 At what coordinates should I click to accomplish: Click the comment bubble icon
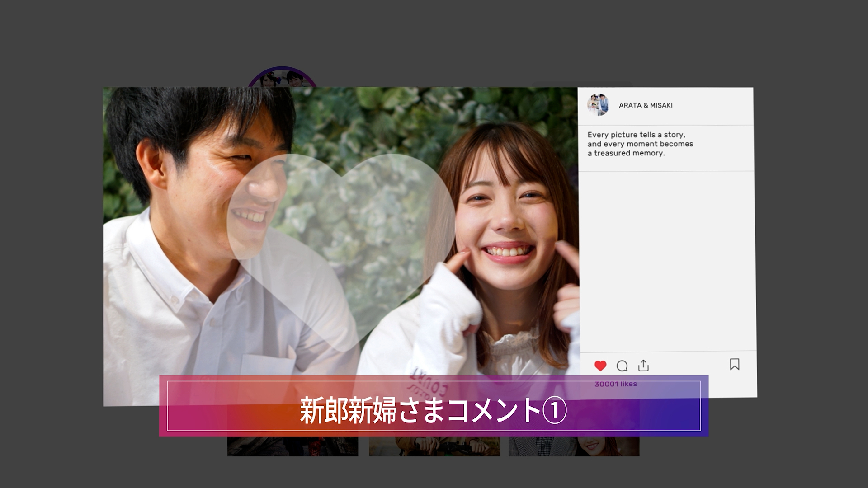pos(622,366)
